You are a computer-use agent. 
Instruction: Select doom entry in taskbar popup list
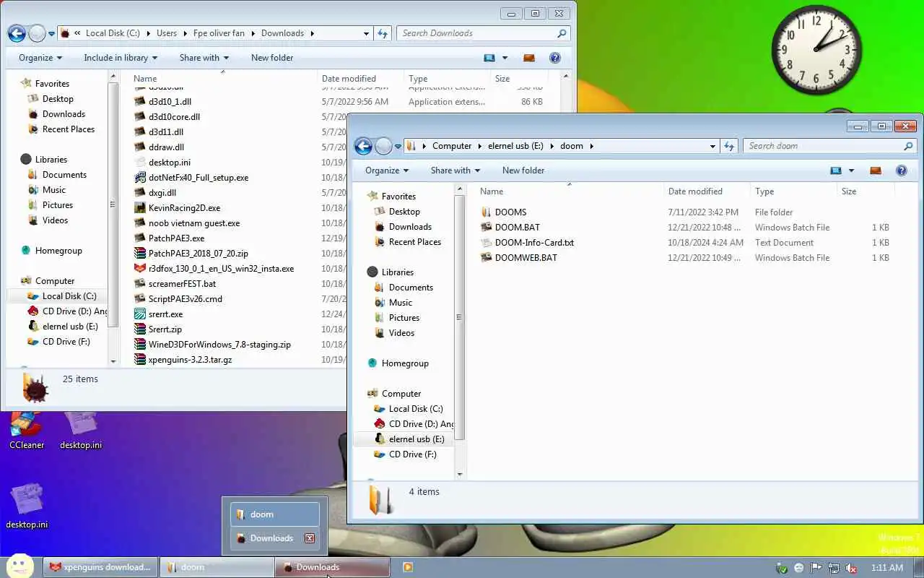coord(275,514)
